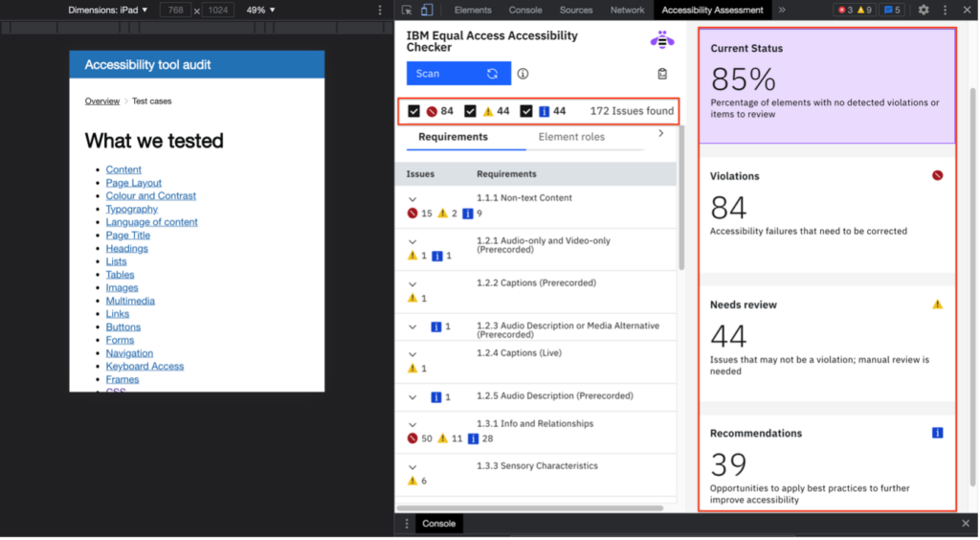Open the 49% zoom dropdown
Image resolution: width=980 pixels, height=540 pixels.
(x=260, y=10)
